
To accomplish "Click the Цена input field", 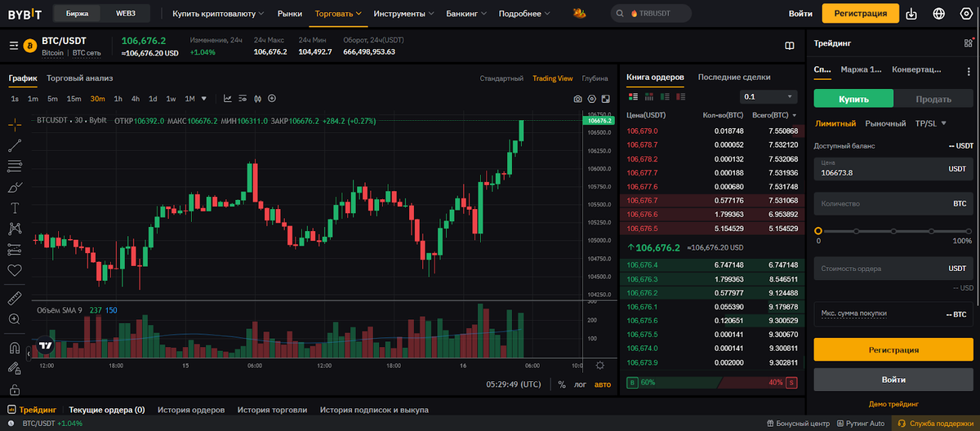I will click(893, 169).
